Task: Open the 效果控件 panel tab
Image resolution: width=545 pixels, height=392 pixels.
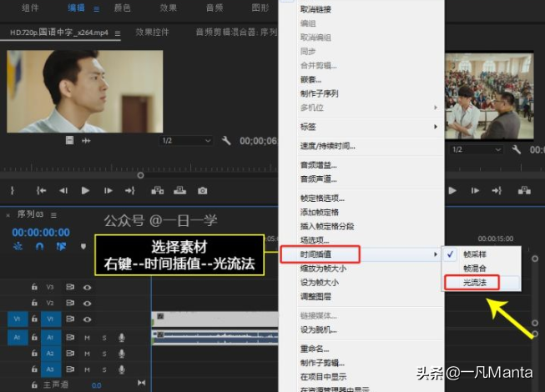Action: click(x=152, y=33)
